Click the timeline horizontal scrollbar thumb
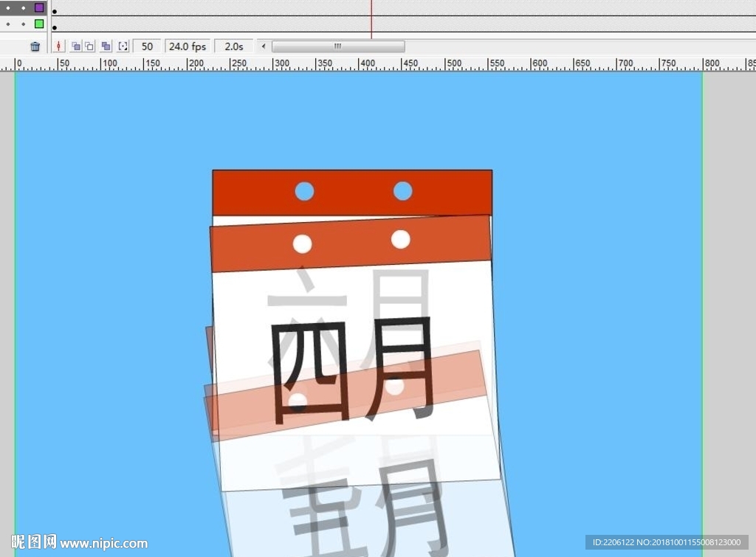Image resolution: width=756 pixels, height=557 pixels. point(338,46)
